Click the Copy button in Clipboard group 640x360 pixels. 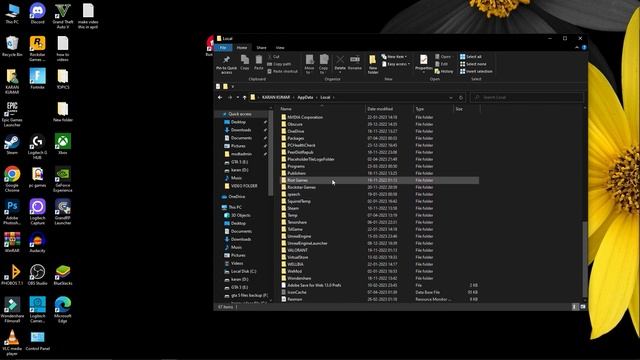coord(244,63)
